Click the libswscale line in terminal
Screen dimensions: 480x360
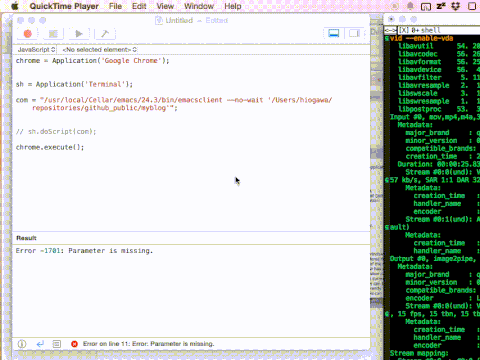pyautogui.click(x=439, y=93)
